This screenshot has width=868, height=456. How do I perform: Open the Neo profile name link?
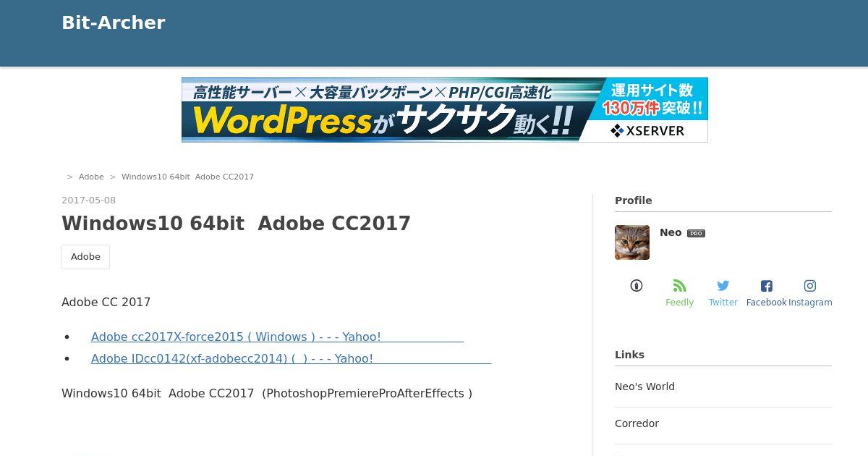click(671, 232)
